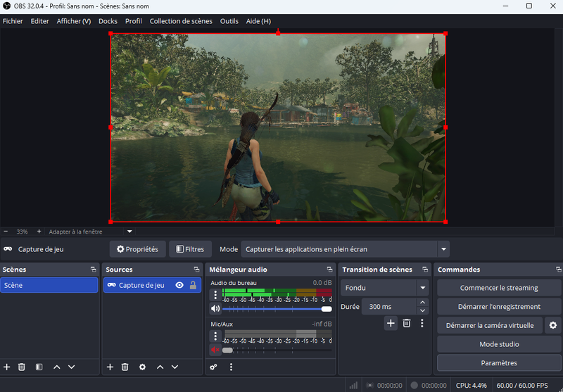The image size is (563, 392).
Task: Delete selected scene with trash icon
Action: 22,367
